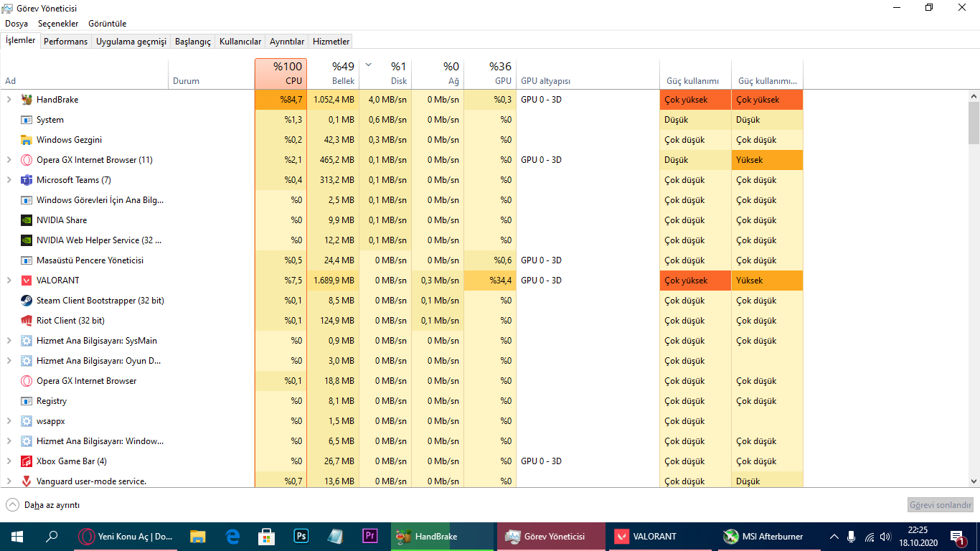The width and height of the screenshot is (980, 551).
Task: Open Microsoft Store from the taskbar
Action: 267,536
